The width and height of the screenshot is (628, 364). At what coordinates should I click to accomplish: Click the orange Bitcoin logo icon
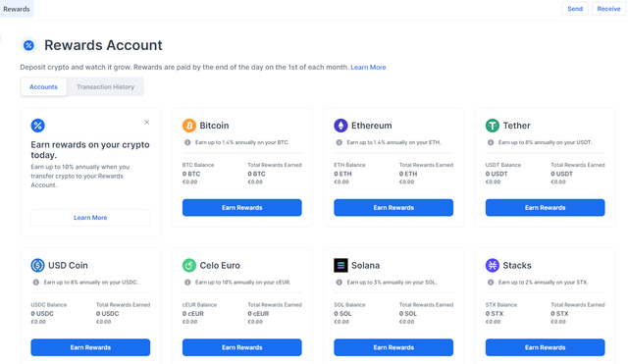189,126
